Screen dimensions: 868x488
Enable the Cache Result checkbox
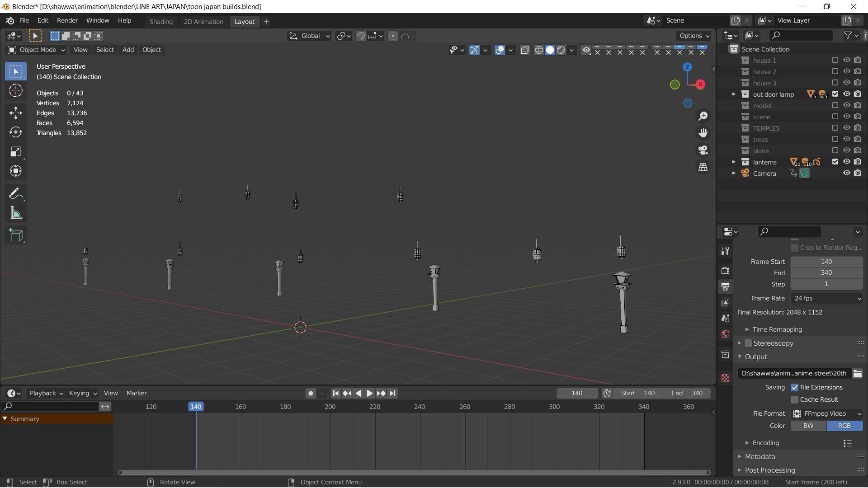[x=794, y=399]
